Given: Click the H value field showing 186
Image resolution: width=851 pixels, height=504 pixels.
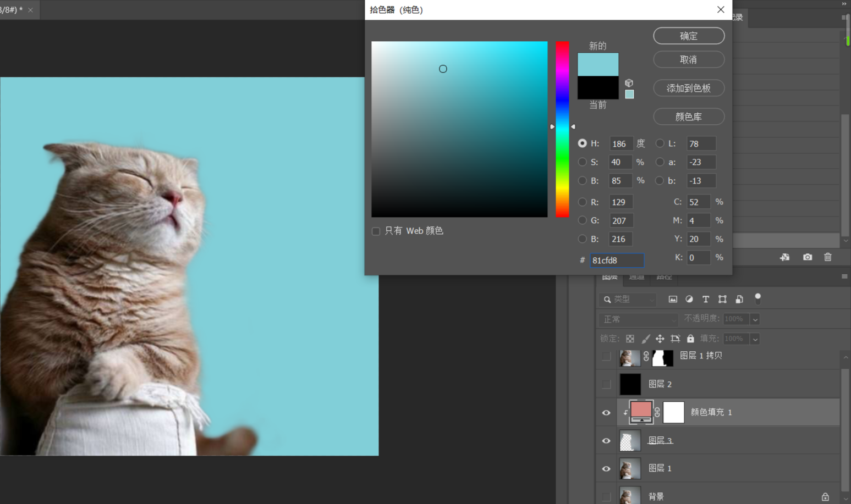Looking at the screenshot, I should coord(621,143).
